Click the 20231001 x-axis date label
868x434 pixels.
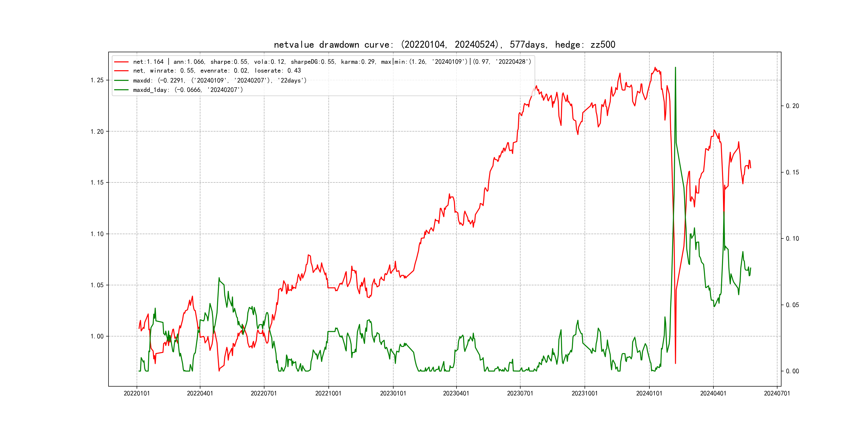(584, 393)
